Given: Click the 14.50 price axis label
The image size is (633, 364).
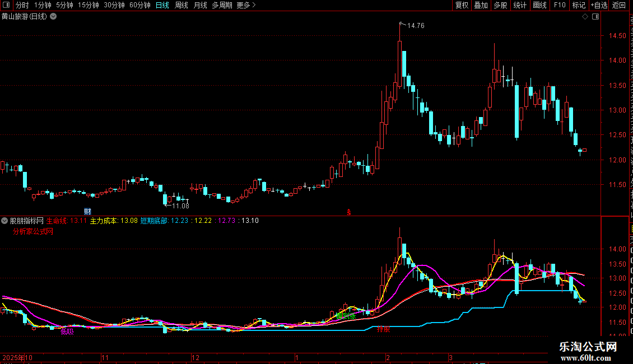Looking at the screenshot, I should click(x=617, y=36).
